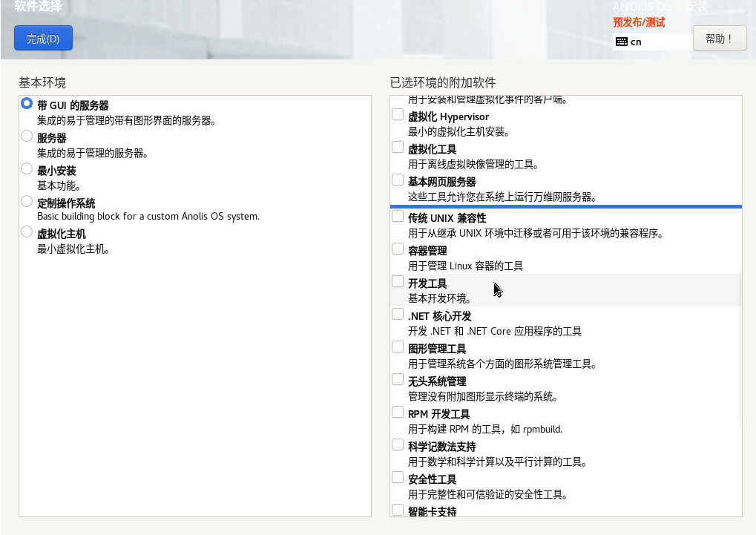Select the 服务器 base environment
This screenshot has width=756, height=535.
click(x=27, y=137)
